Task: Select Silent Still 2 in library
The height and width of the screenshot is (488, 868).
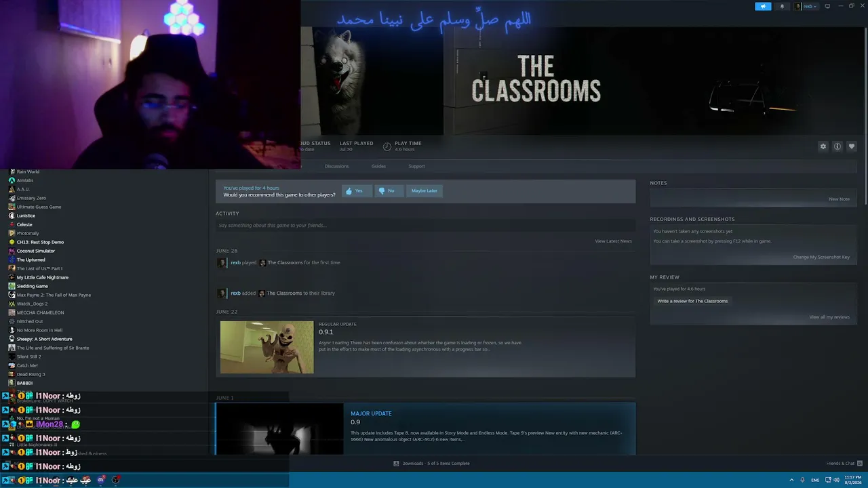Action: 28,357
